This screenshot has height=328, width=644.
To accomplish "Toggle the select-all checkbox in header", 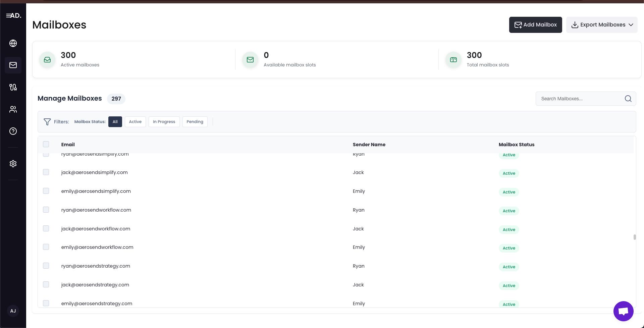I will click(46, 144).
